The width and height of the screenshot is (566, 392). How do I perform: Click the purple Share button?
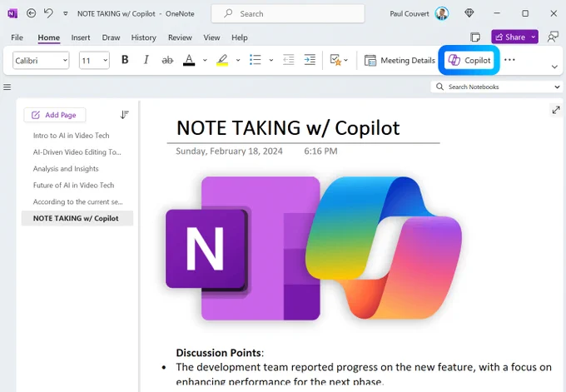pyautogui.click(x=509, y=37)
